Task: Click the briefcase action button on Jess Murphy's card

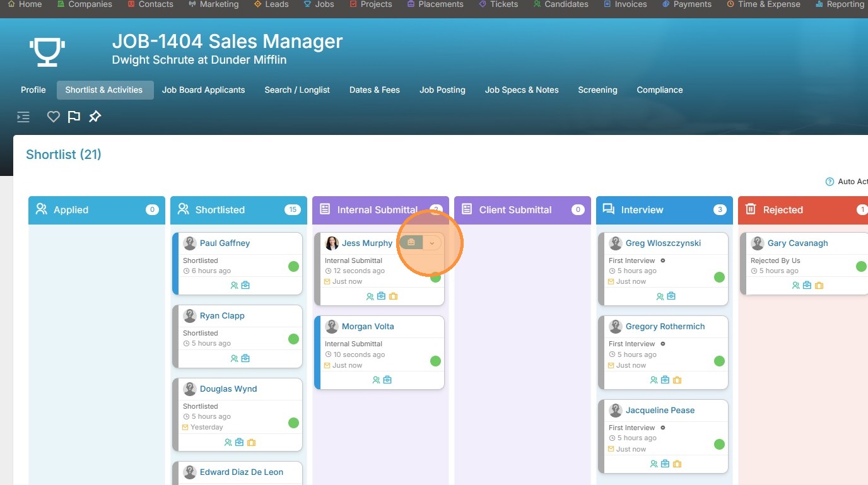Action: coord(411,243)
